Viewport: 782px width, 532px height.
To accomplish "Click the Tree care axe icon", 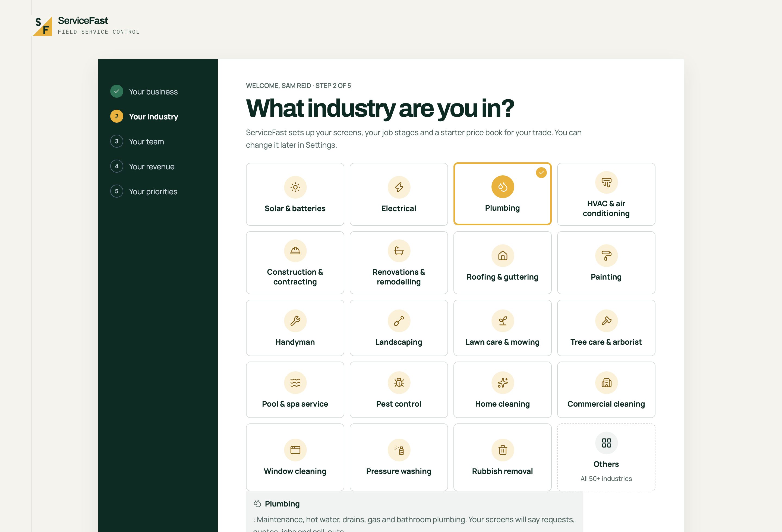I will (x=606, y=321).
